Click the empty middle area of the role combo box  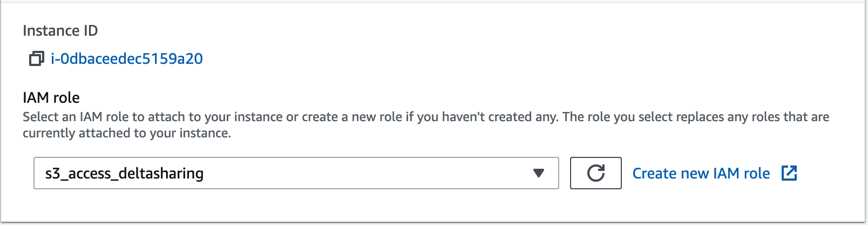(x=367, y=173)
